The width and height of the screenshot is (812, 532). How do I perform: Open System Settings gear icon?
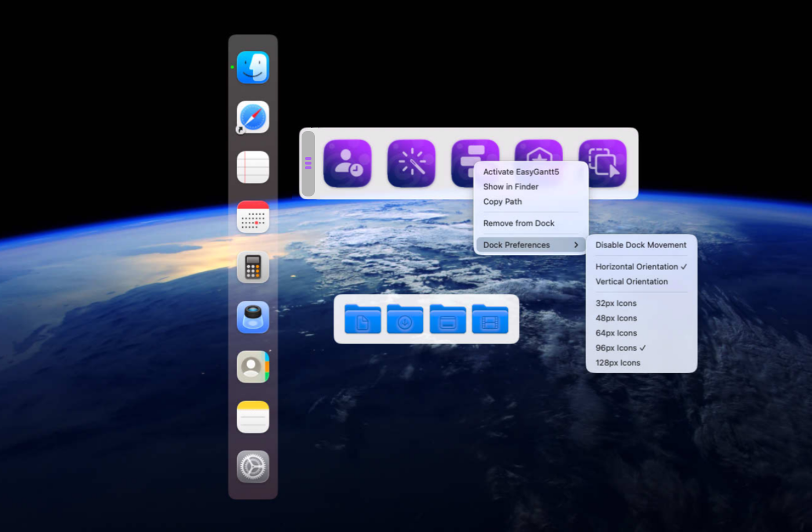253,467
